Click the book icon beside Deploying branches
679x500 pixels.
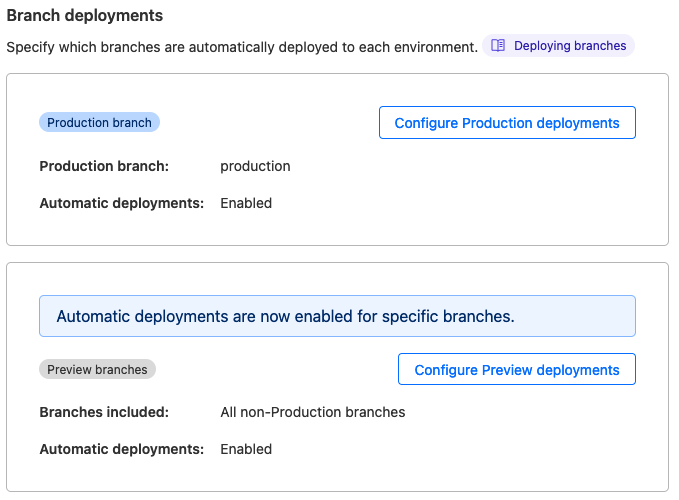pyautogui.click(x=498, y=45)
